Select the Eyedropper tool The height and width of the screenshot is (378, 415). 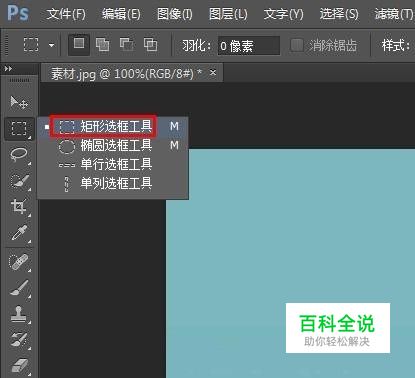coord(19,233)
